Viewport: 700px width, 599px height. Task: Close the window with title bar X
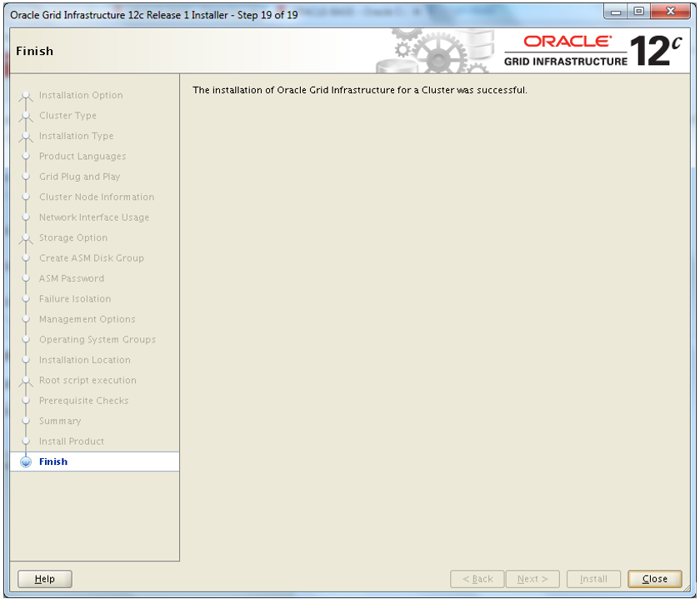(671, 11)
